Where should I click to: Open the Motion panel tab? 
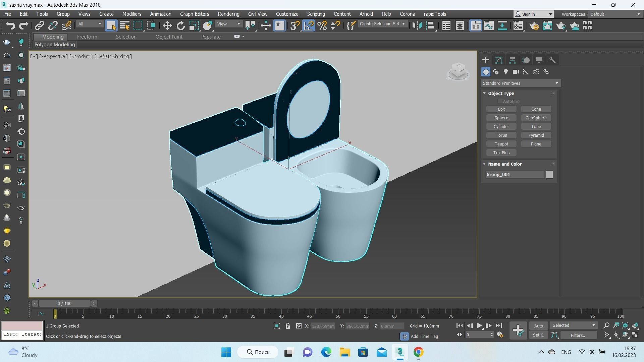526,60
